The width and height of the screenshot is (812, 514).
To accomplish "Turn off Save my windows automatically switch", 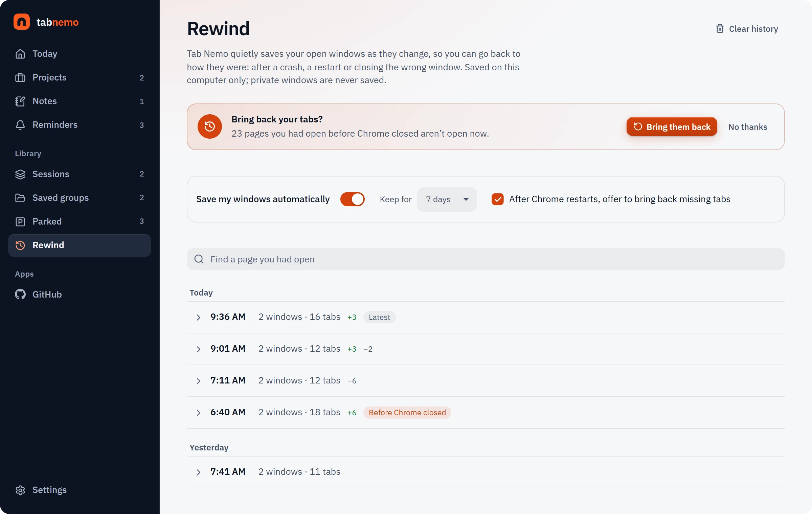I will click(353, 199).
